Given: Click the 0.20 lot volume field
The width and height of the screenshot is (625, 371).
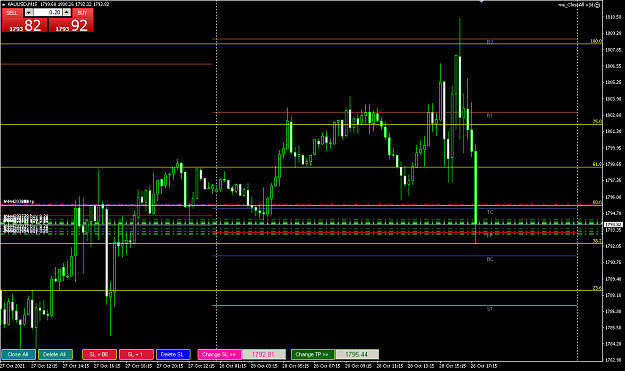Looking at the screenshot, I should point(47,12).
